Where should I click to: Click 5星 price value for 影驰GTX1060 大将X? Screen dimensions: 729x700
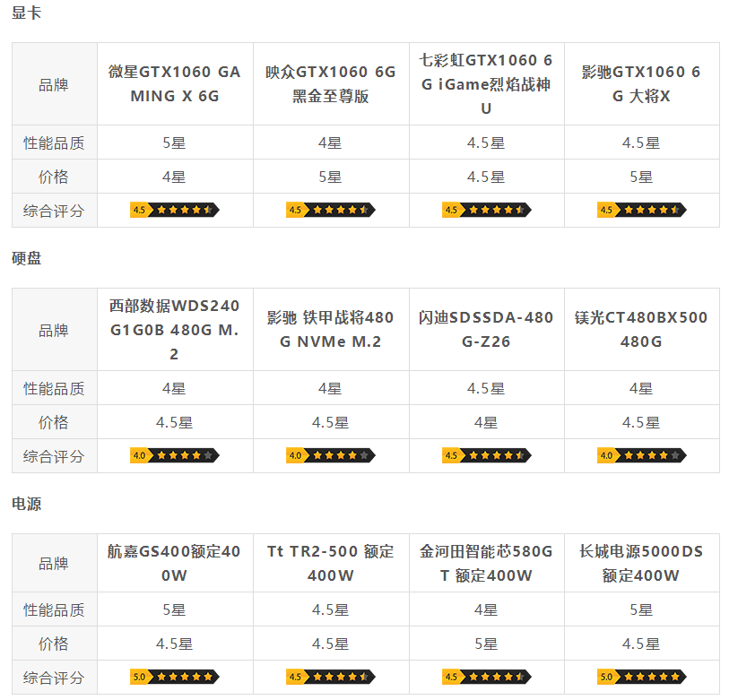(x=642, y=177)
